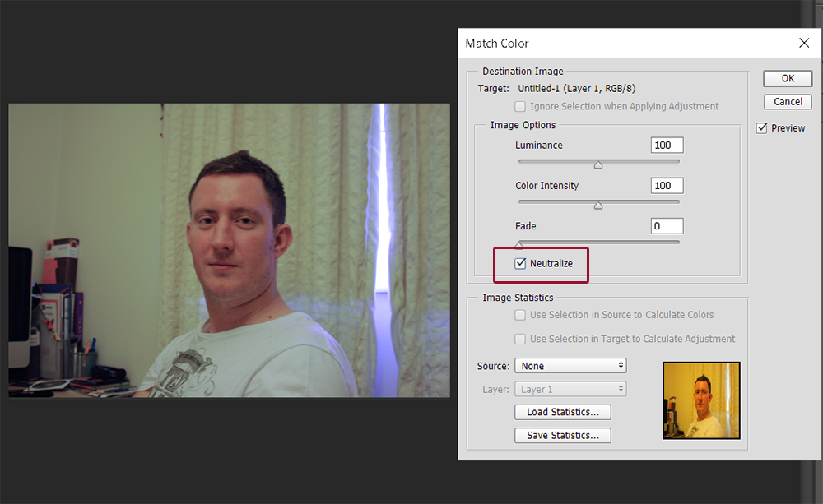The height and width of the screenshot is (504, 823).
Task: Toggle Ignore Selection when Applying Adjustment
Action: pyautogui.click(x=520, y=106)
